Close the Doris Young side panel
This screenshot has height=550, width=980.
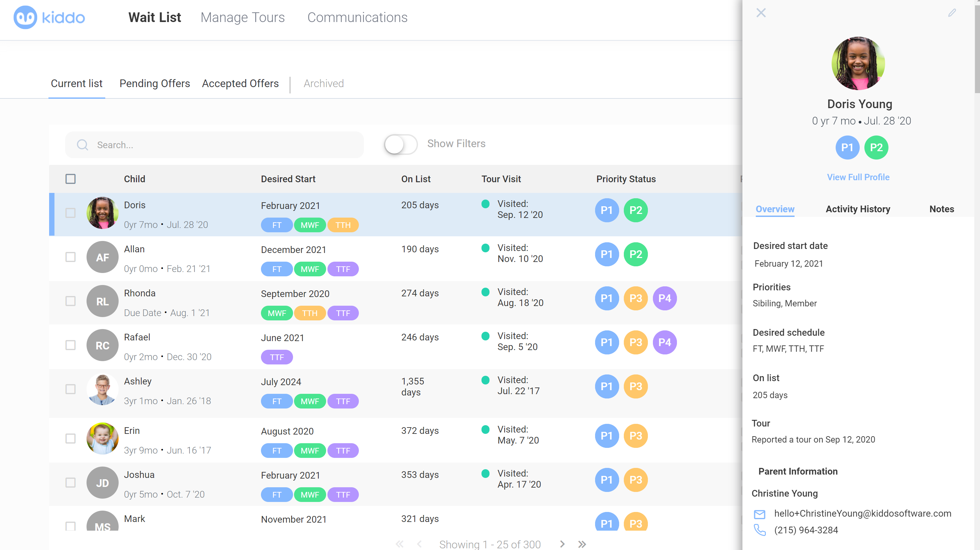coord(761,13)
